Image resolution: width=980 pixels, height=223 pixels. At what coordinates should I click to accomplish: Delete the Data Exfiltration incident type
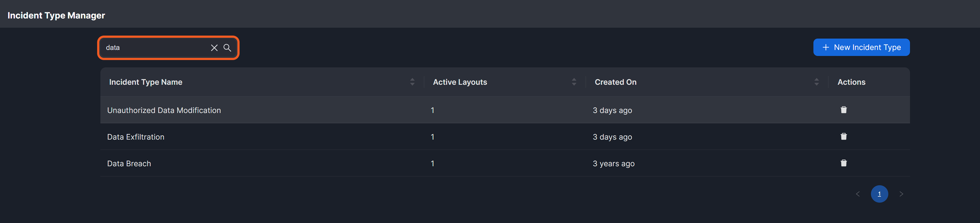[x=844, y=137]
